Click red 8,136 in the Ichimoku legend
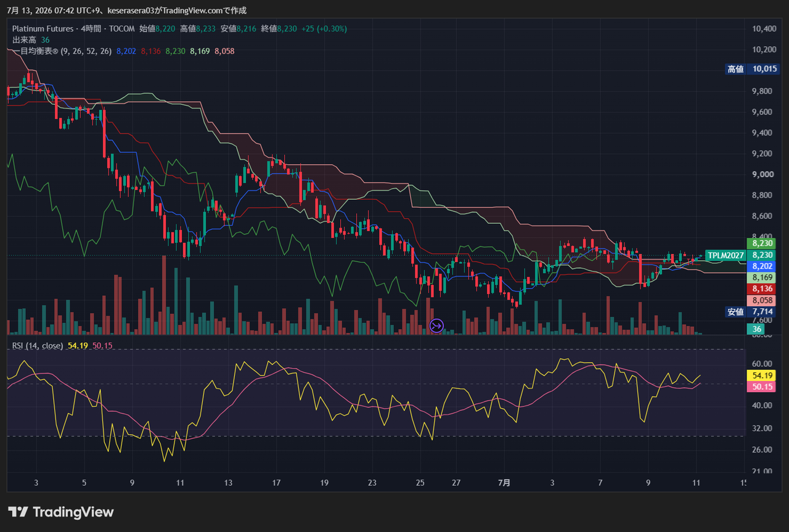This screenshot has height=532, width=789. (150, 51)
